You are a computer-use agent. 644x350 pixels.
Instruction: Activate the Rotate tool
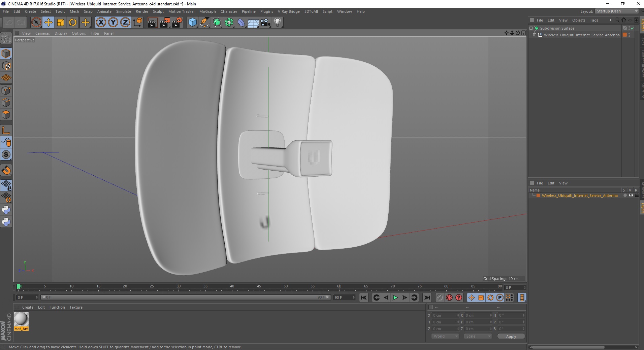73,23
